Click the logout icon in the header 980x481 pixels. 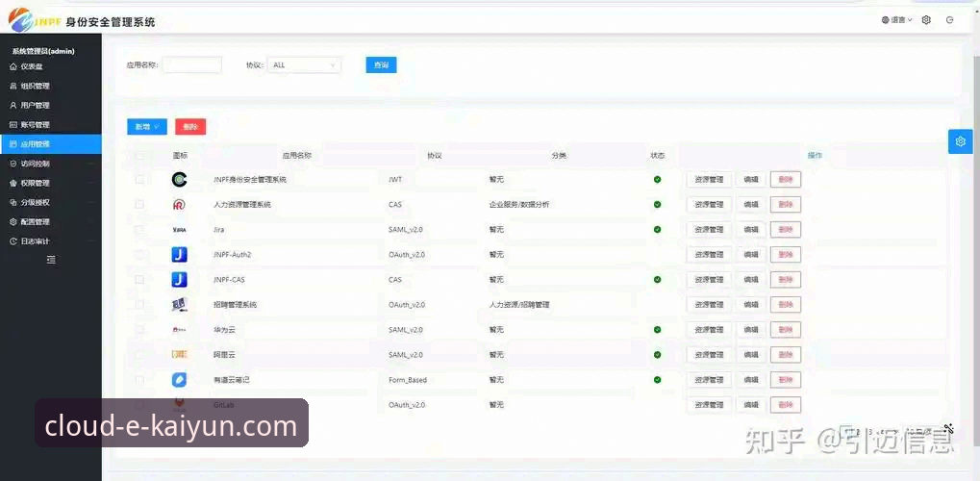click(x=950, y=20)
